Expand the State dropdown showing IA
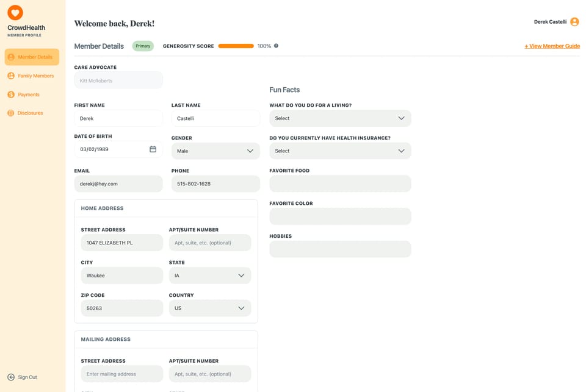The width and height of the screenshot is (586, 392). pyautogui.click(x=209, y=276)
